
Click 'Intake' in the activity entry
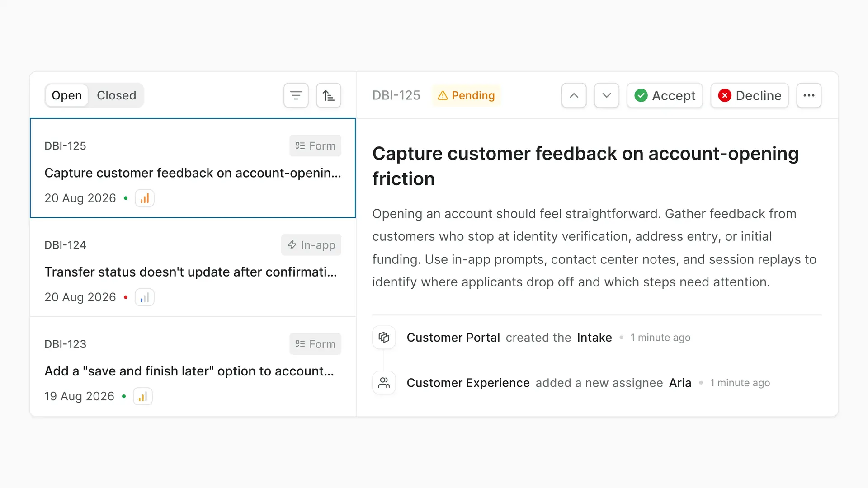pyautogui.click(x=594, y=338)
